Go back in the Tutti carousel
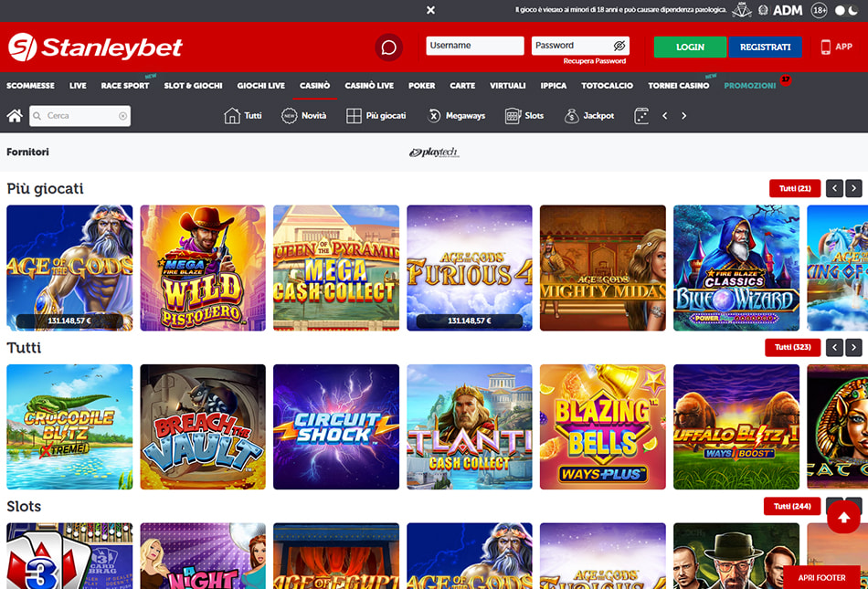This screenshot has height=589, width=868. (x=835, y=347)
